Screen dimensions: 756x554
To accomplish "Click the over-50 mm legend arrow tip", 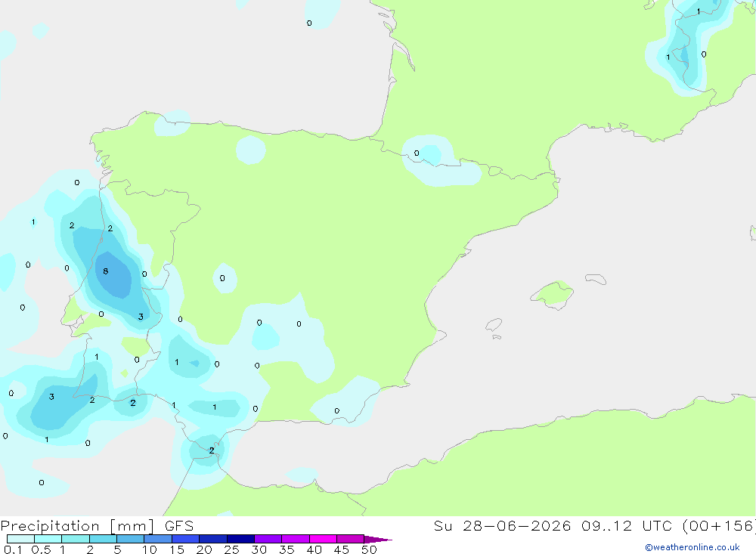I will click(378, 540).
